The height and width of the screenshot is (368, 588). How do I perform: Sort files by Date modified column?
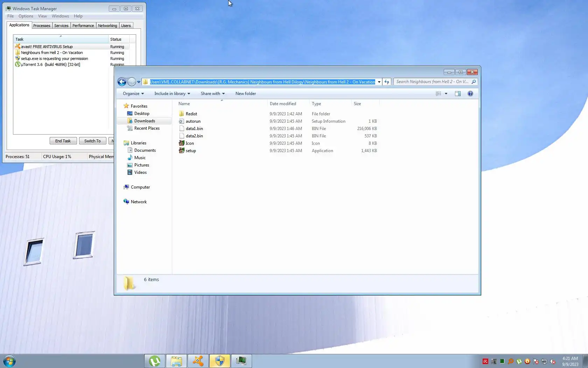(288, 104)
